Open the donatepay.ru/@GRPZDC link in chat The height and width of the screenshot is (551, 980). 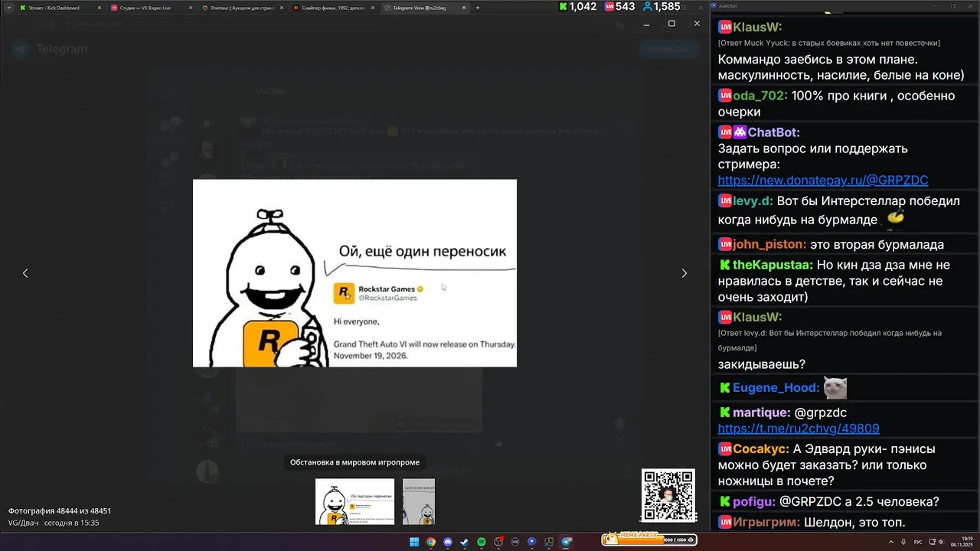823,181
